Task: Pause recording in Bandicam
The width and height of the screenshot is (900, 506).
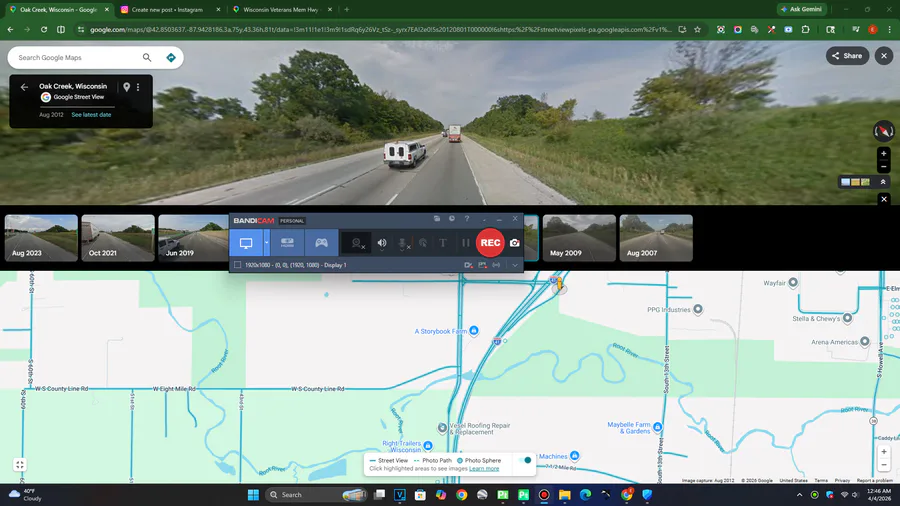Action: [x=465, y=243]
